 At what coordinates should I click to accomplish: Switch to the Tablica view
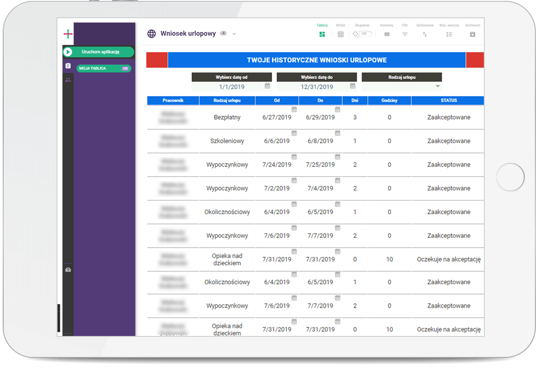pyautogui.click(x=322, y=34)
